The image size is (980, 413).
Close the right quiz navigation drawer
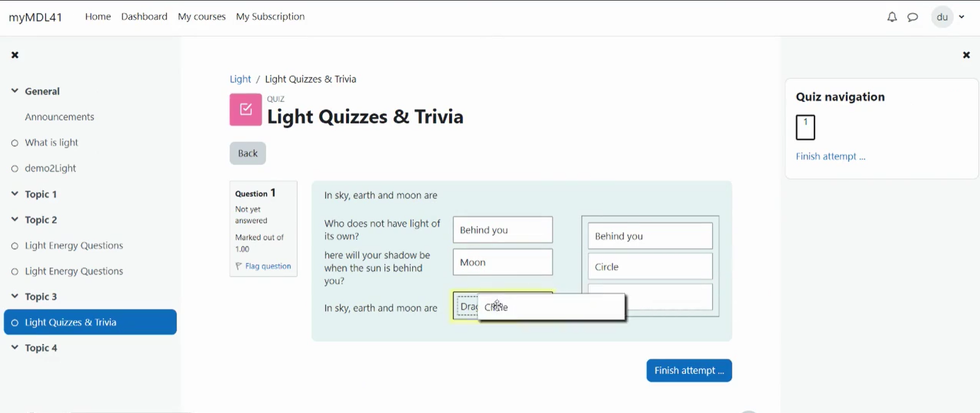966,55
